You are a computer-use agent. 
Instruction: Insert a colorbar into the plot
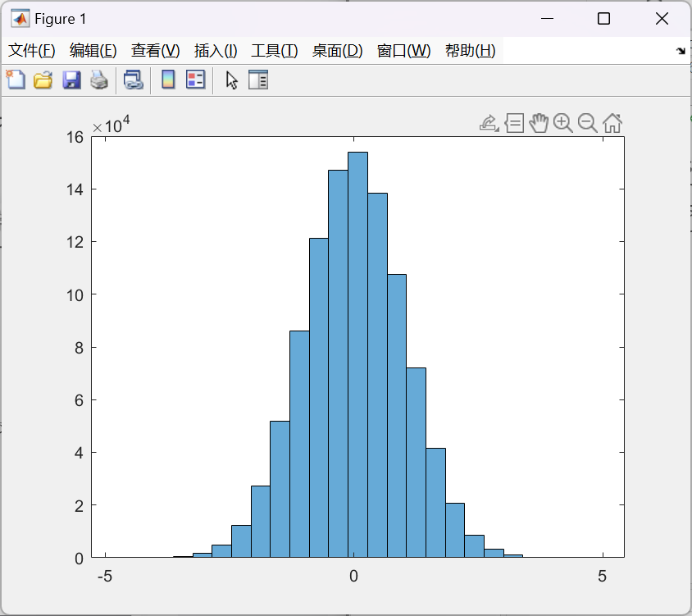(x=168, y=80)
